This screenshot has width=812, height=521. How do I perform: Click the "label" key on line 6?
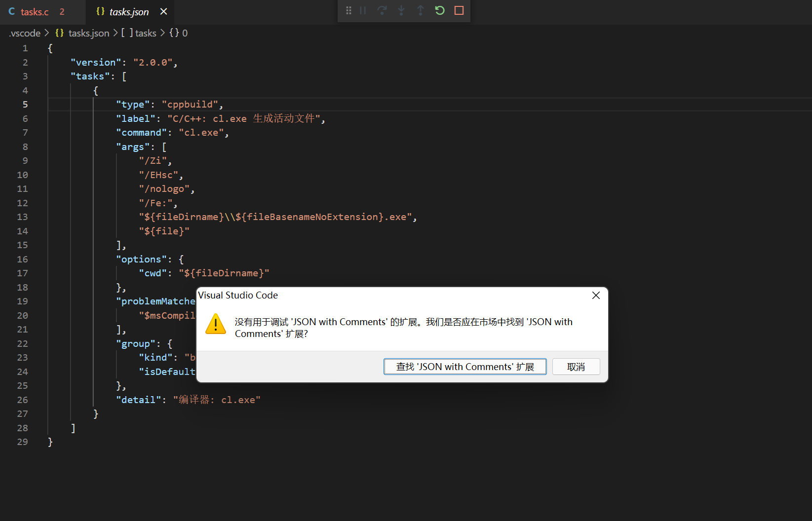[x=136, y=119]
